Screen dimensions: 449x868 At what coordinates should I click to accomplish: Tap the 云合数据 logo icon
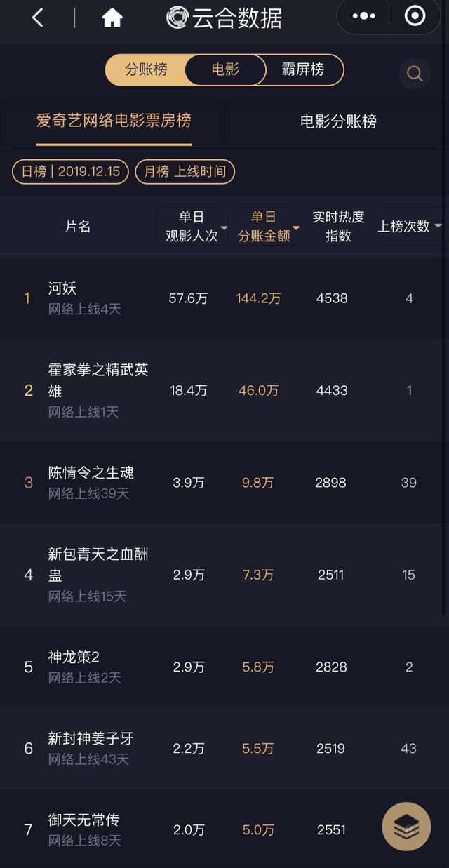click(x=177, y=18)
